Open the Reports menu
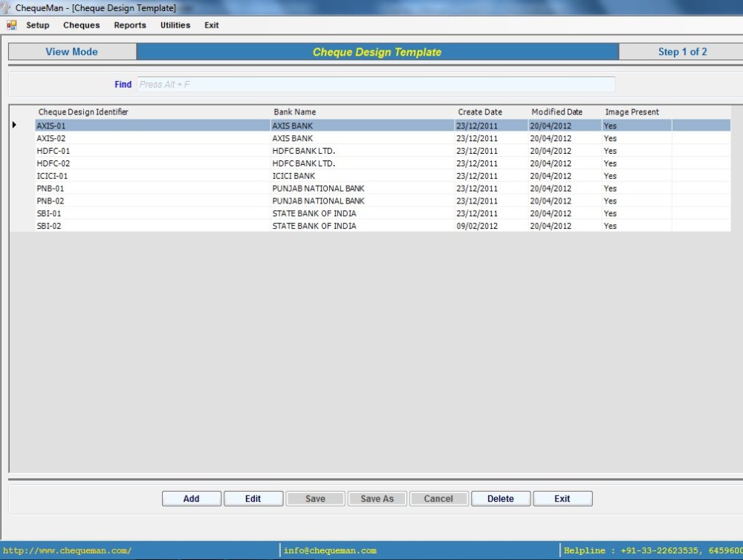 (130, 25)
